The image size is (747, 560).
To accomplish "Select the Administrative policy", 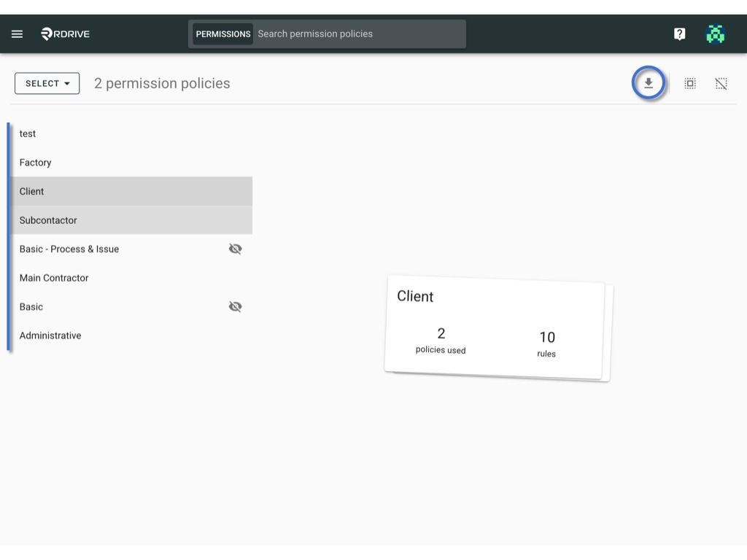I will pyautogui.click(x=131, y=335).
